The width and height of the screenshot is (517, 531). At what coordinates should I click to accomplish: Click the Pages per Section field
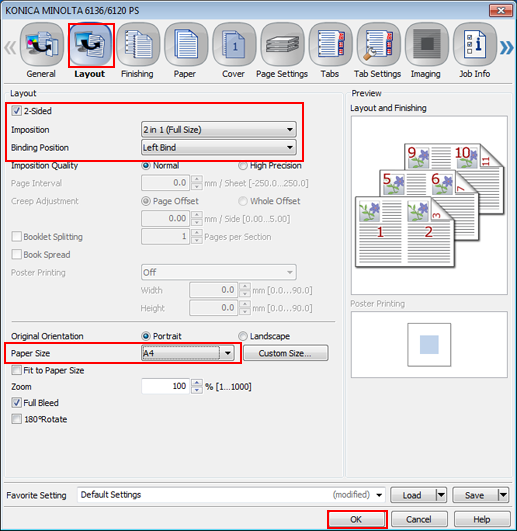[x=166, y=236]
